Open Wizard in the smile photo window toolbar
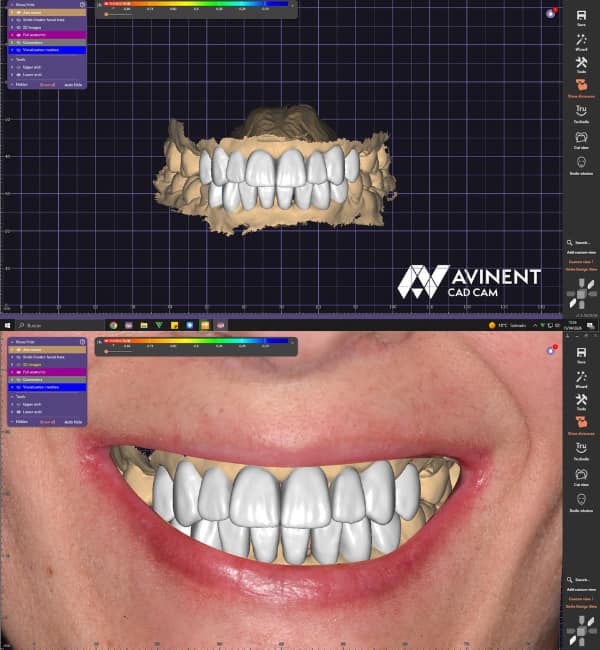This screenshot has height=650, width=600. tap(581, 377)
